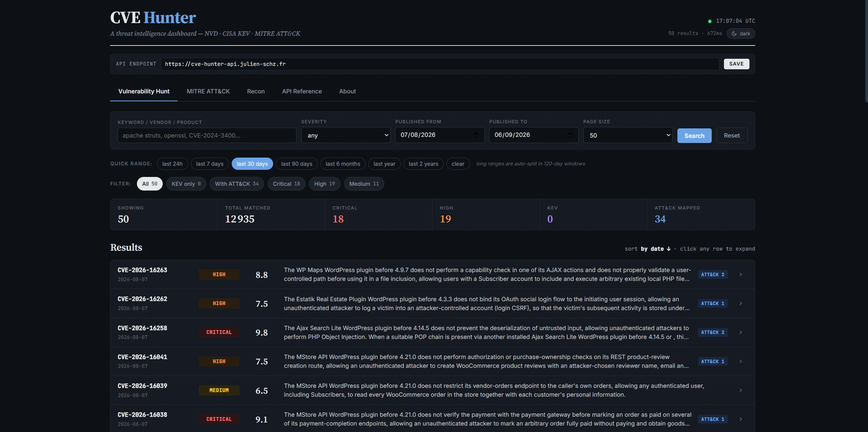Viewport: 868px width, 432px height.
Task: Click the MEDIUM badge on CVE-2026-16039
Action: [219, 390]
